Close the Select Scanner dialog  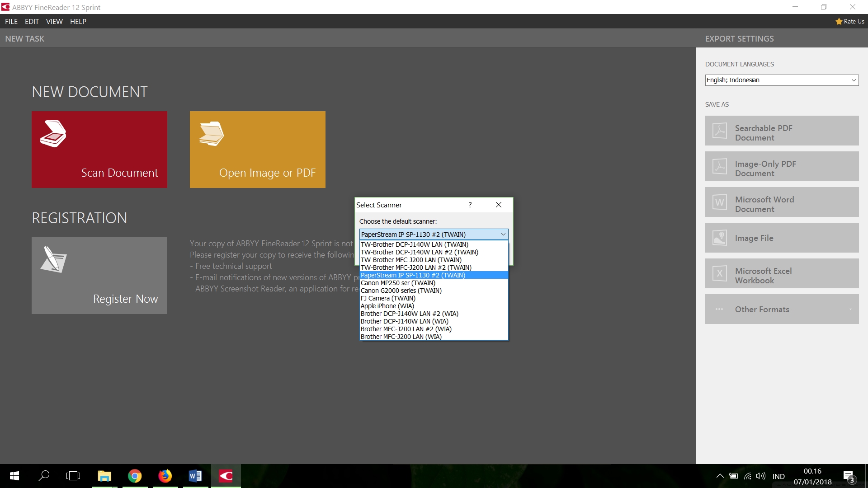pyautogui.click(x=498, y=204)
